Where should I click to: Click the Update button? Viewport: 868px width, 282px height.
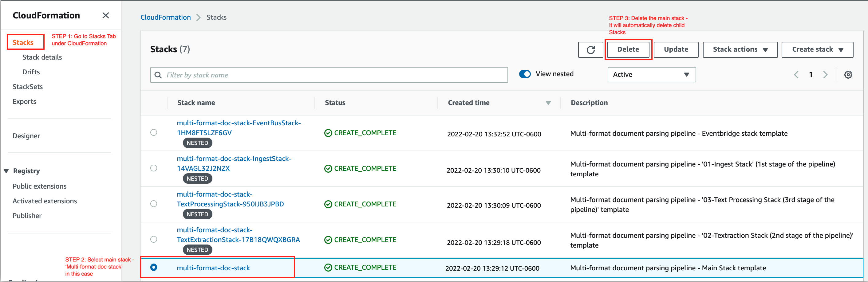tap(676, 50)
